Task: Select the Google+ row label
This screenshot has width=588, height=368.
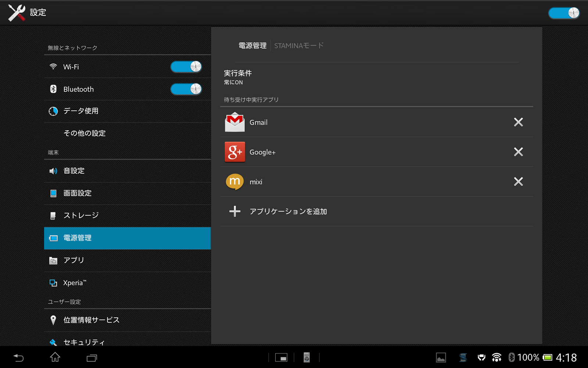Action: 262,152
